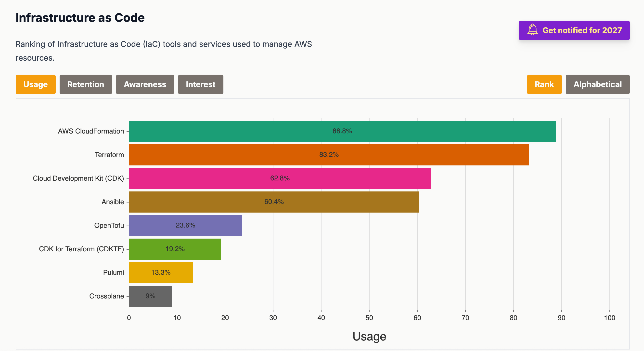Select the Crossplane bar
Image resolution: width=644 pixels, height=351 pixels.
[x=150, y=296]
